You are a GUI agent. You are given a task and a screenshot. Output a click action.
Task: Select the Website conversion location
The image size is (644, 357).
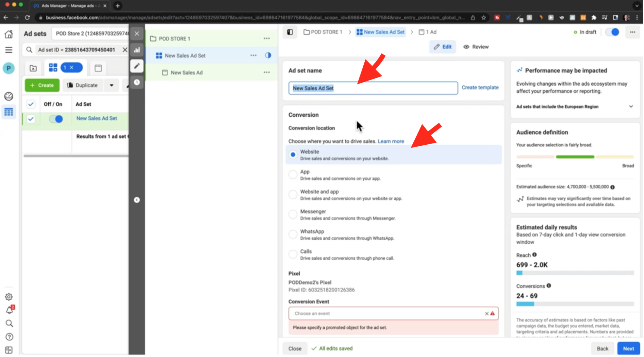tap(293, 155)
